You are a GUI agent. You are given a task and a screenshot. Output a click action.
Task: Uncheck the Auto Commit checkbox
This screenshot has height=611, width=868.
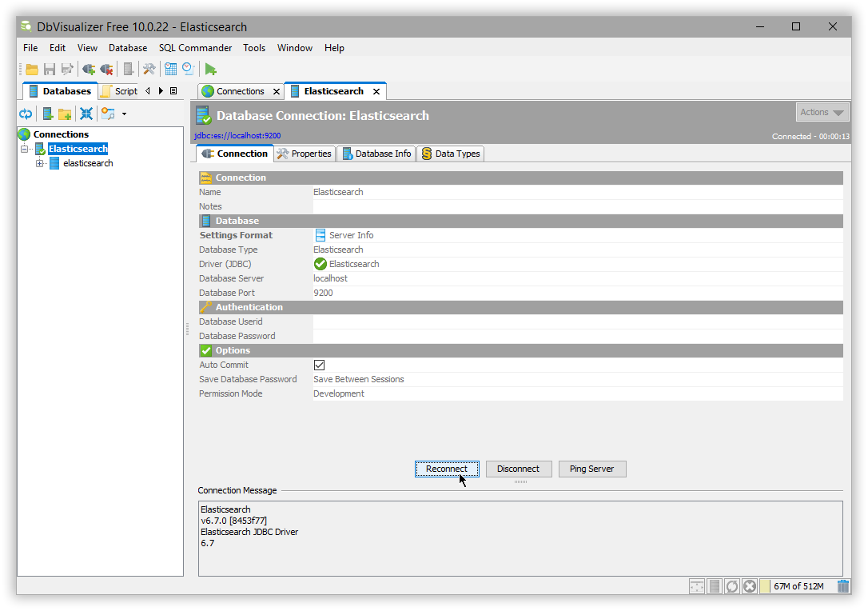point(319,365)
